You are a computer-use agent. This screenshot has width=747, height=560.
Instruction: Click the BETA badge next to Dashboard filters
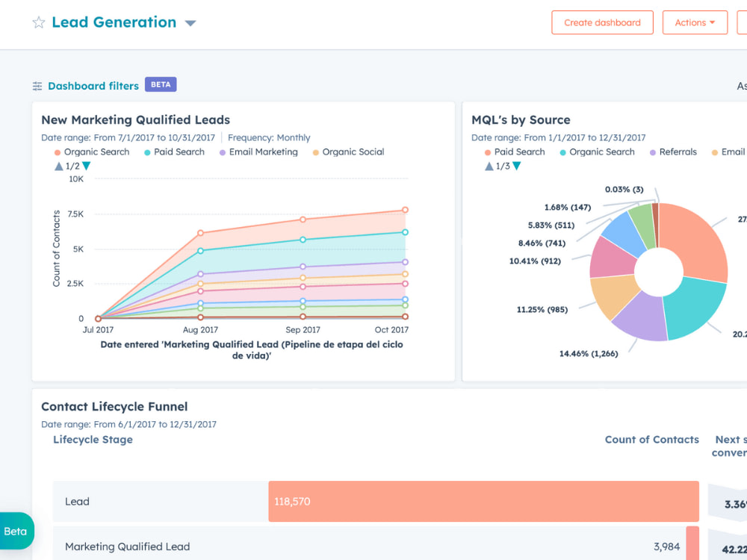point(160,84)
